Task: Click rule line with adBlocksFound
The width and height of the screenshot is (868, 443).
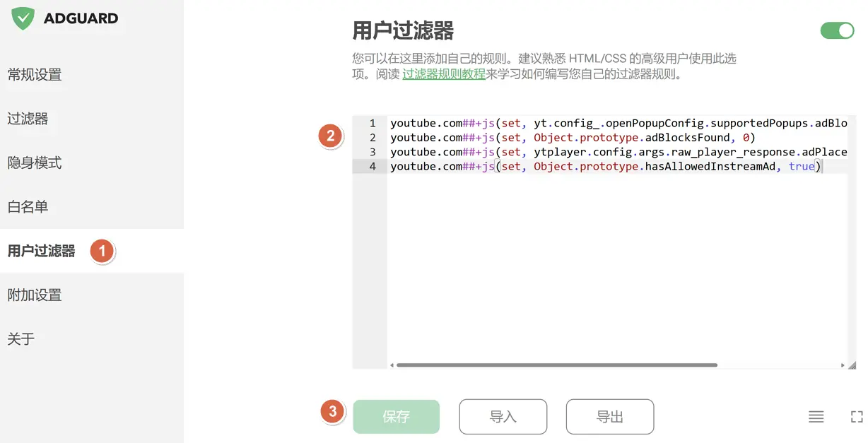Action: [573, 138]
